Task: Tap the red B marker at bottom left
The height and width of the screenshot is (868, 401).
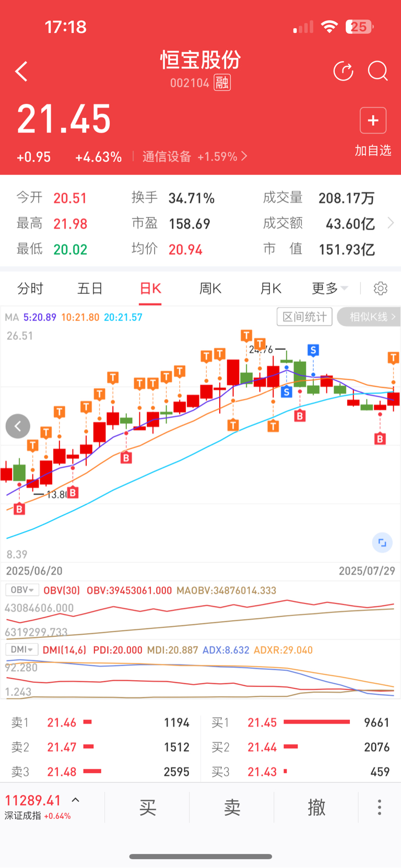Action: point(19,508)
